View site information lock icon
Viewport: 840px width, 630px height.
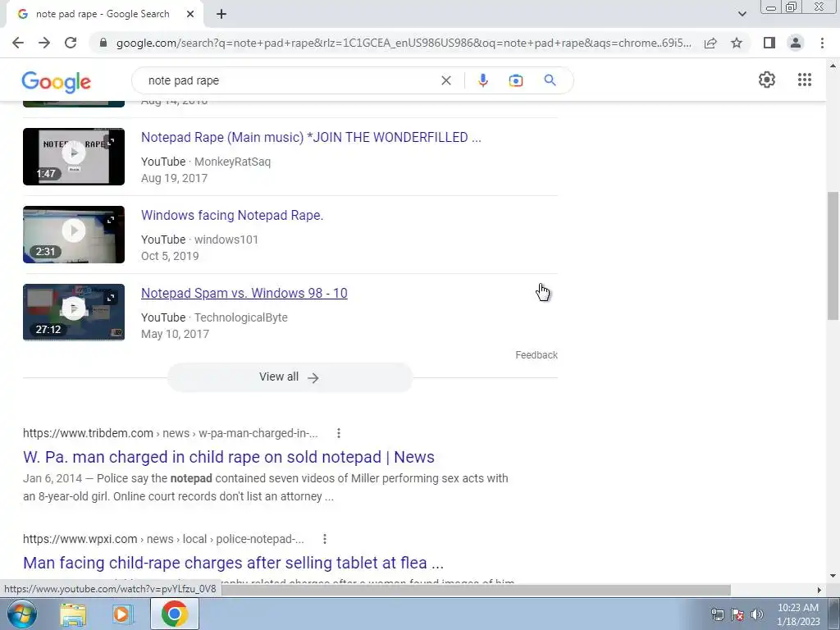coord(103,43)
